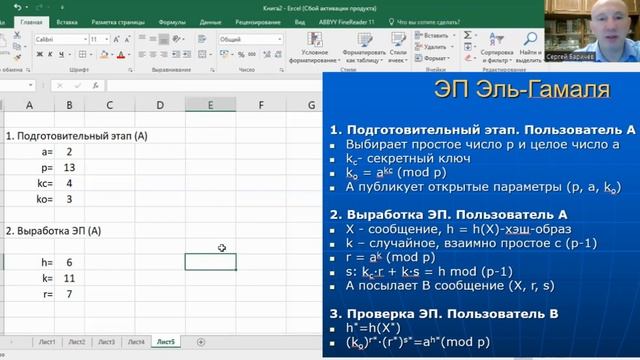Increase decimal places
The height and width of the screenshot is (360, 640).
tap(267, 54)
